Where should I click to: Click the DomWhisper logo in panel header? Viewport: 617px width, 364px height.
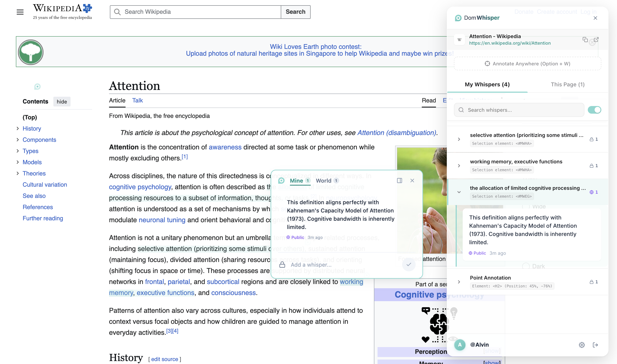tap(458, 18)
